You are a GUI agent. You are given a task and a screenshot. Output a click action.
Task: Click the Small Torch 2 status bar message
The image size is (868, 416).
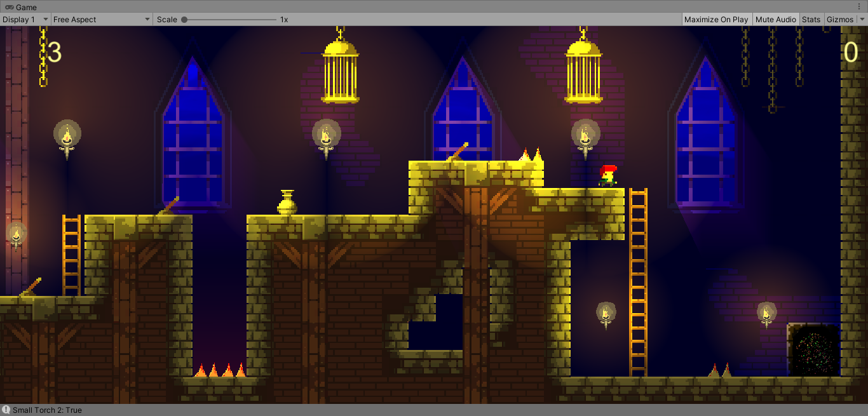48,410
